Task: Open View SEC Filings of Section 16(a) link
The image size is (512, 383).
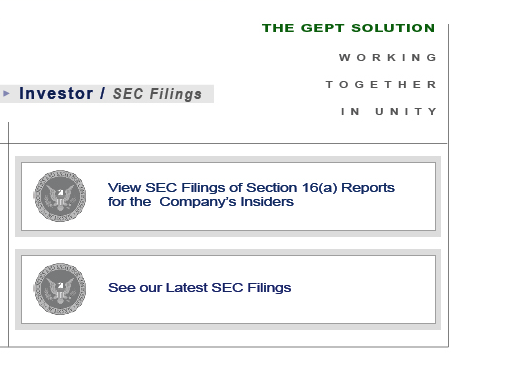Action: [251, 195]
